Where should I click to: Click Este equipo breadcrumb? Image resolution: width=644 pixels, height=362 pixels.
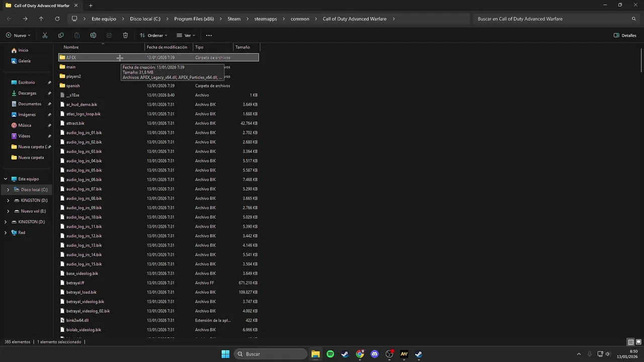[104, 19]
